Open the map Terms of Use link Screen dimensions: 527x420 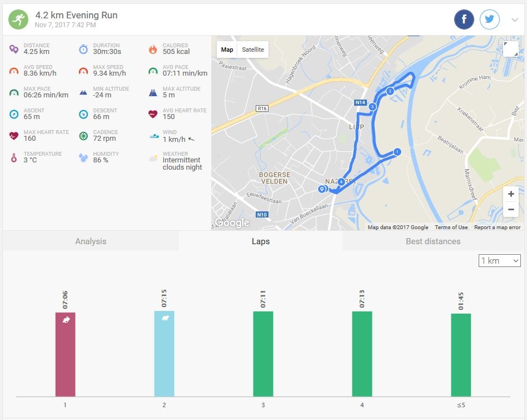(451, 227)
